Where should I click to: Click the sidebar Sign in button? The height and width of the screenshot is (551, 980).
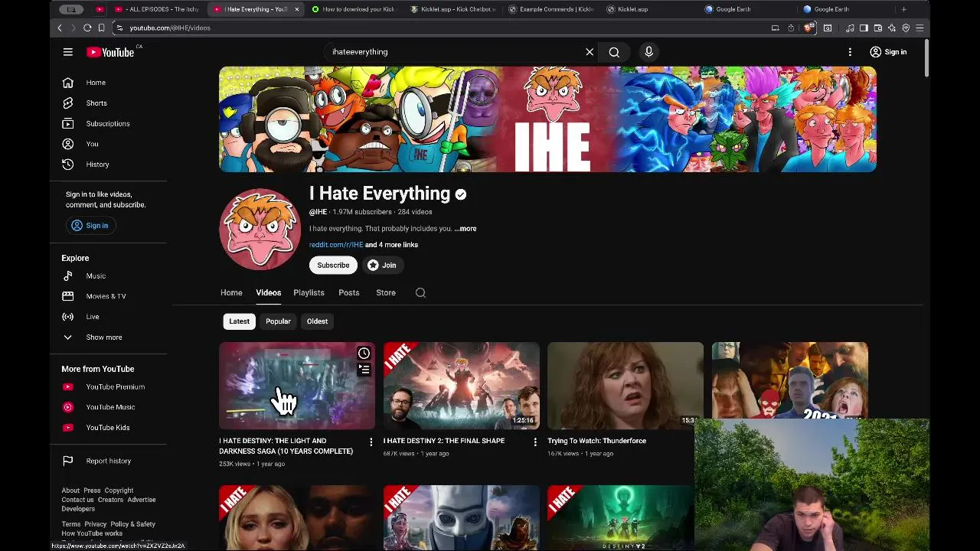[90, 226]
